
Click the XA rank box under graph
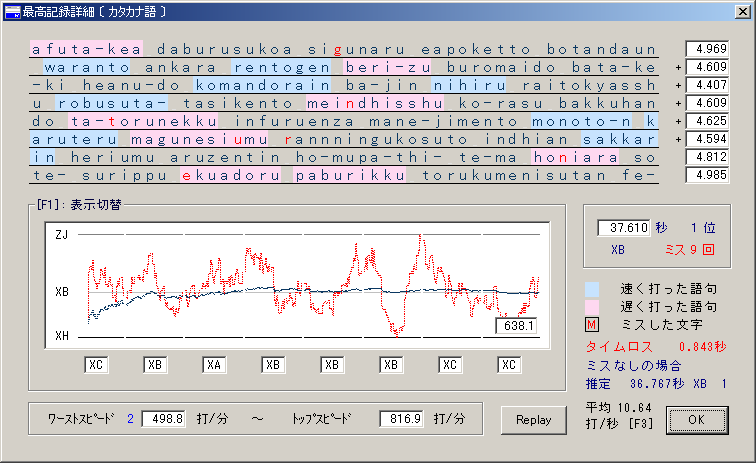pyautogui.click(x=214, y=365)
